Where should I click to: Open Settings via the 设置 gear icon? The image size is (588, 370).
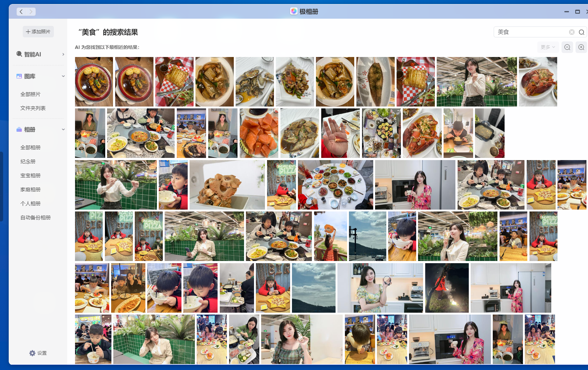coord(32,353)
